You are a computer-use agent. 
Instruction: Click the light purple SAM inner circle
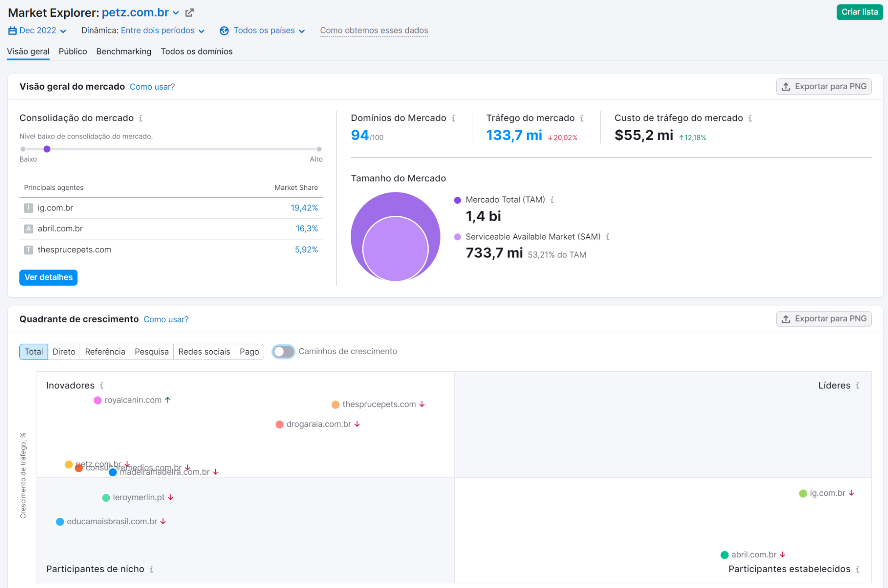coord(396,249)
